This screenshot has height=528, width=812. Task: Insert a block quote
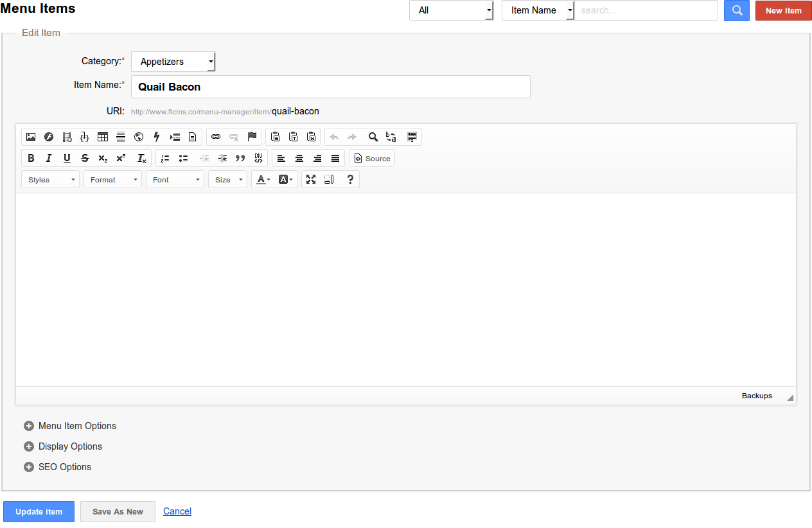click(x=240, y=158)
